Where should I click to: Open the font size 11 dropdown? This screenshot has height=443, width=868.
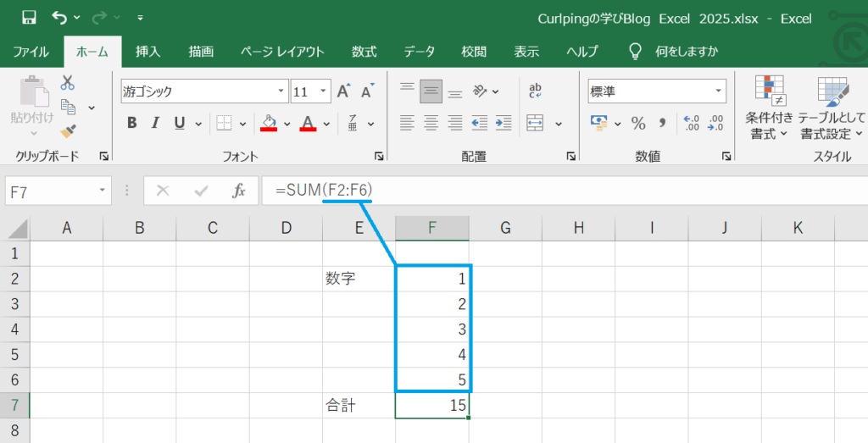[323, 91]
